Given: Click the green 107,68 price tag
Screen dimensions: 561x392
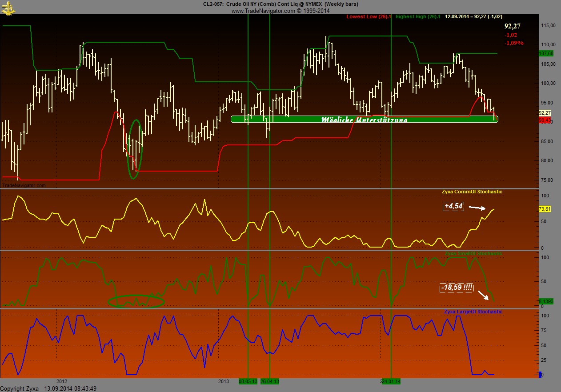Looking at the screenshot, I should click(545, 53).
